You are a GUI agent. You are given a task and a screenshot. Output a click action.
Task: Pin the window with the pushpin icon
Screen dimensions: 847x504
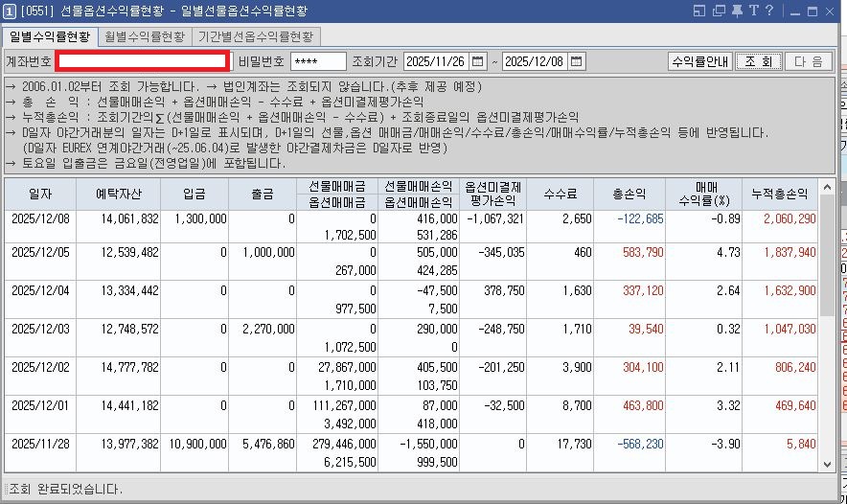737,11
